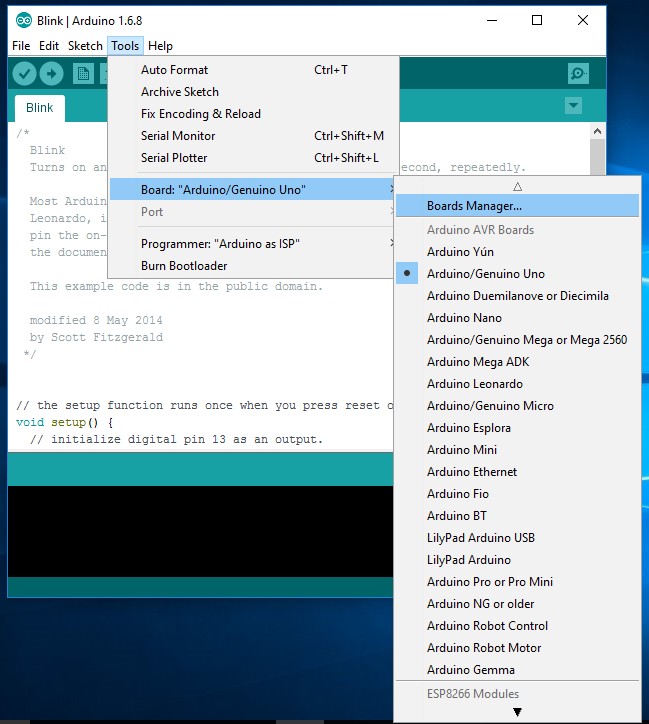Viewport: 649px width, 724px height.
Task: Open Serial Plotter menu entry
Action: pyautogui.click(x=252, y=158)
